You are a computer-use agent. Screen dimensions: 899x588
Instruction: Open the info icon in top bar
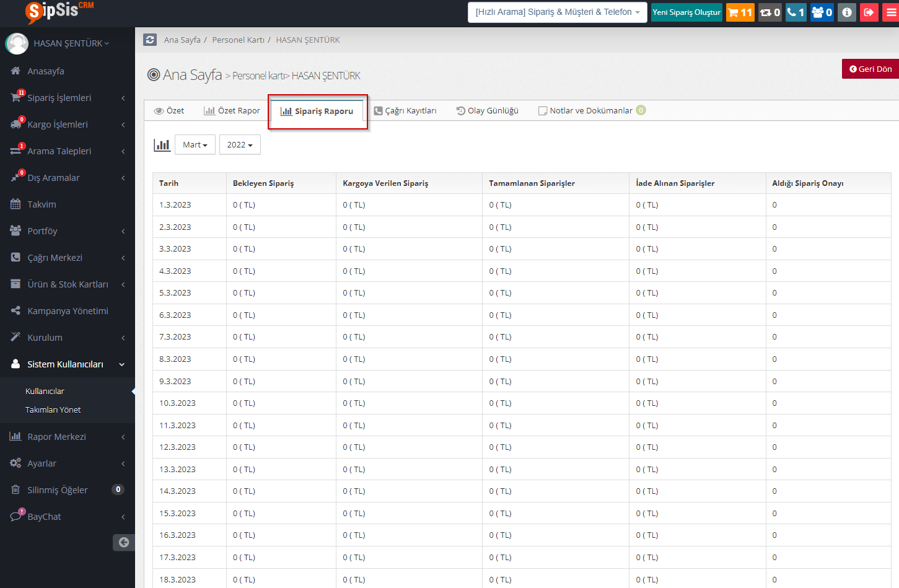pyautogui.click(x=847, y=12)
